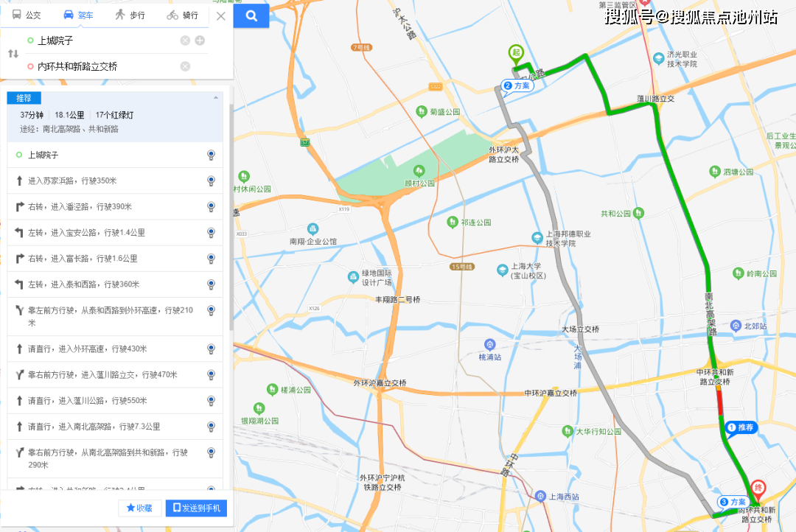Image resolution: width=796 pixels, height=532 pixels.
Task: Clear the 上城院子 origin field
Action: 185,41
